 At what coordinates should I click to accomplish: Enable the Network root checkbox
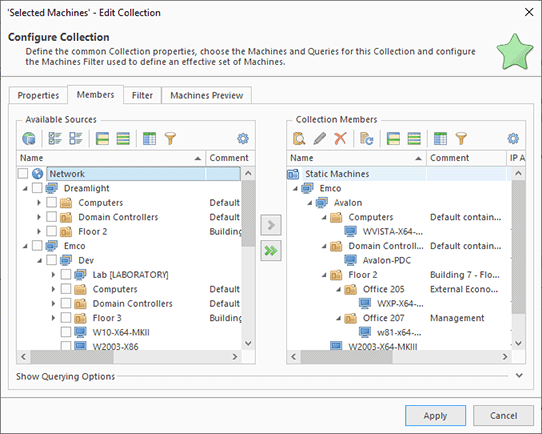tap(23, 173)
